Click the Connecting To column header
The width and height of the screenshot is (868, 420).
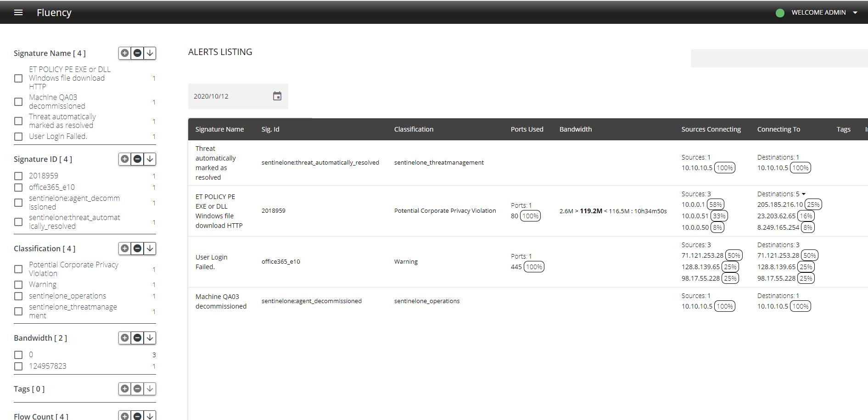(x=778, y=129)
